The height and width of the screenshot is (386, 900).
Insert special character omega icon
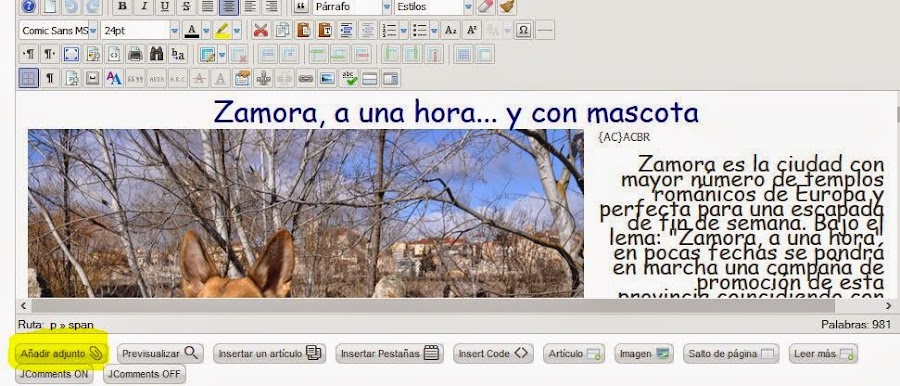(523, 30)
